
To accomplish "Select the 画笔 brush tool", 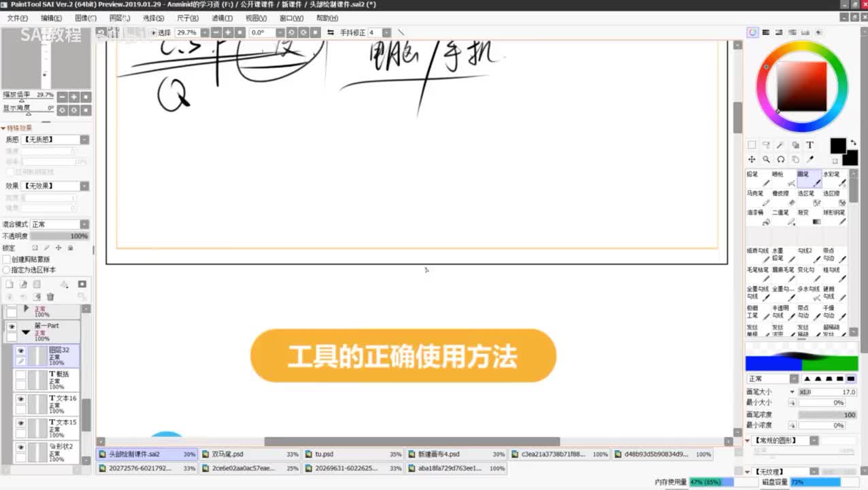I will 809,178.
